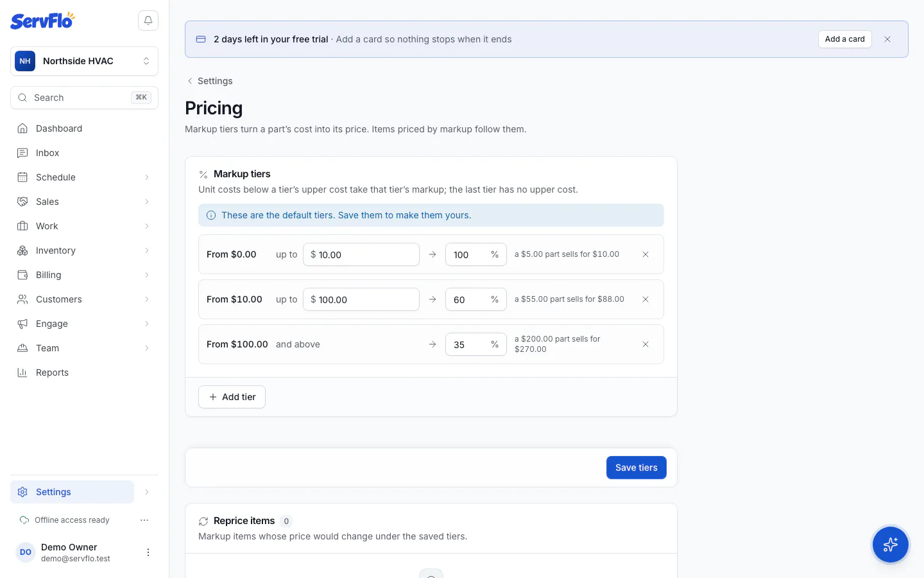Open the Northside HVAC company switcher
Image resolution: width=924 pixels, height=578 pixels.
click(x=84, y=61)
